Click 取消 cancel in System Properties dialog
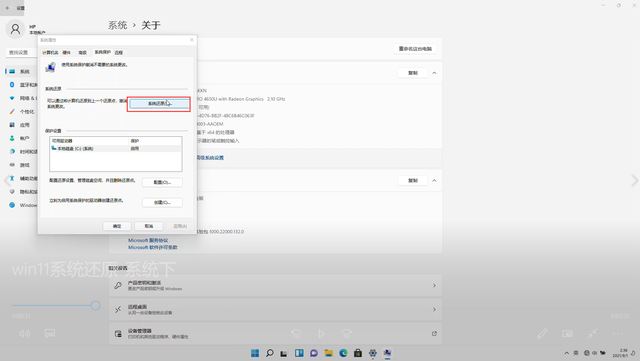 tap(149, 226)
